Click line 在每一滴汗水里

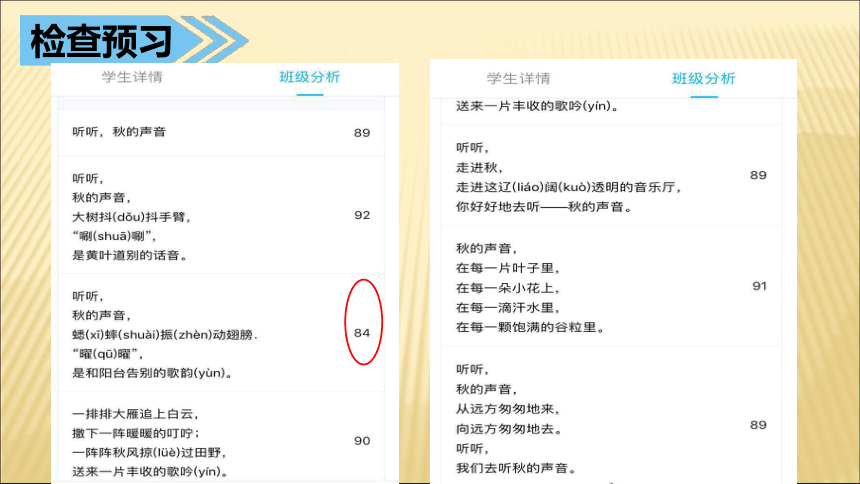508,308
